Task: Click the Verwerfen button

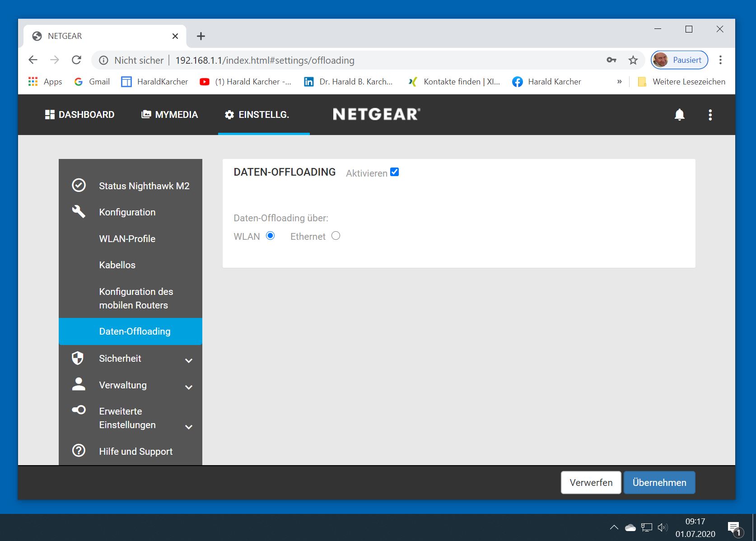Action: [591, 482]
